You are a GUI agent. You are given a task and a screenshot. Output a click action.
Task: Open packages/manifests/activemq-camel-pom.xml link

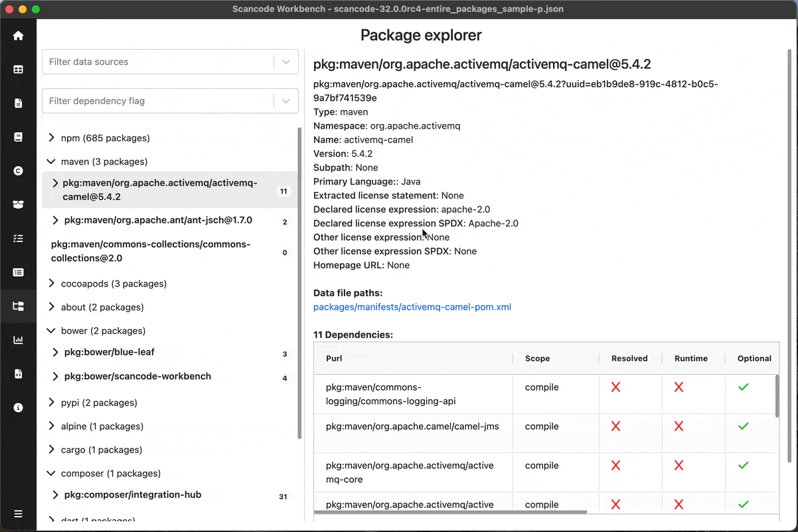pyautogui.click(x=412, y=307)
